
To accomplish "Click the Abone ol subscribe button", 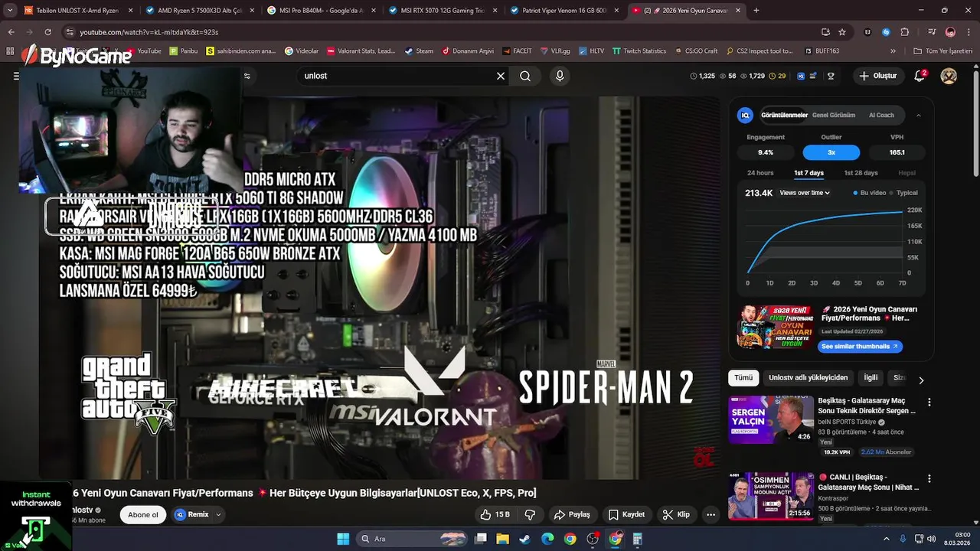I will pyautogui.click(x=143, y=514).
